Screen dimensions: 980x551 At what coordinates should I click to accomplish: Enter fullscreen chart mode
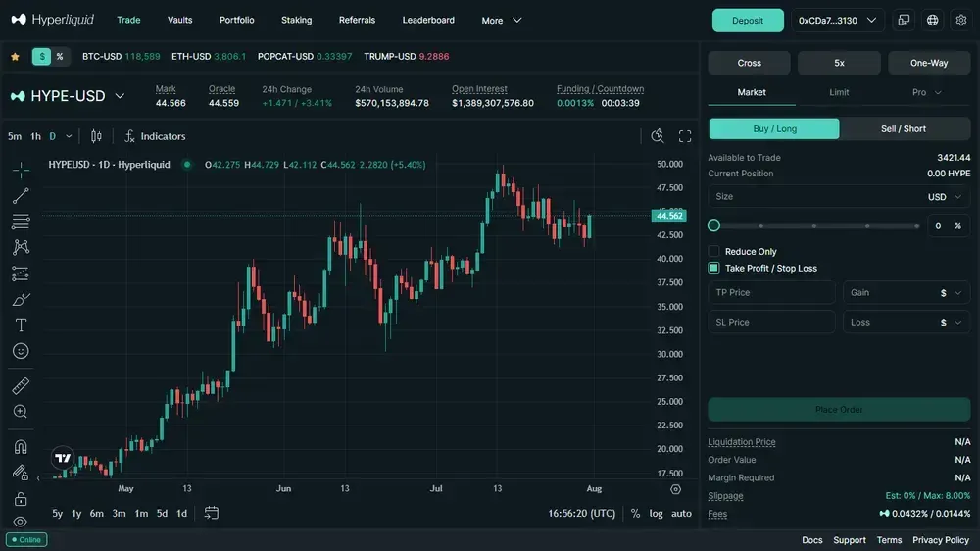pyautogui.click(x=685, y=136)
